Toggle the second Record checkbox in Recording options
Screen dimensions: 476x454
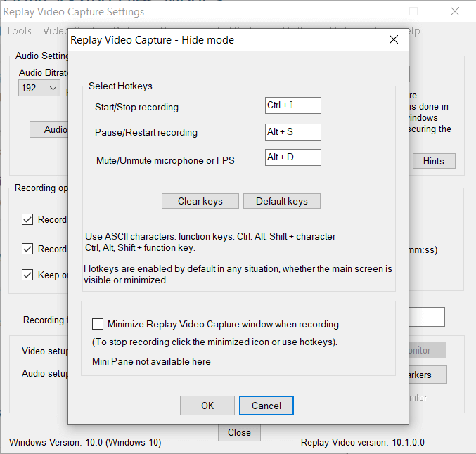(x=27, y=249)
